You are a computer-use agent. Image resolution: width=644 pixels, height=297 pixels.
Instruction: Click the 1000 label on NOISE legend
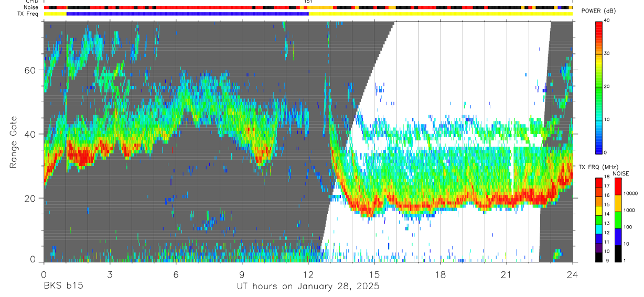coord(629,210)
